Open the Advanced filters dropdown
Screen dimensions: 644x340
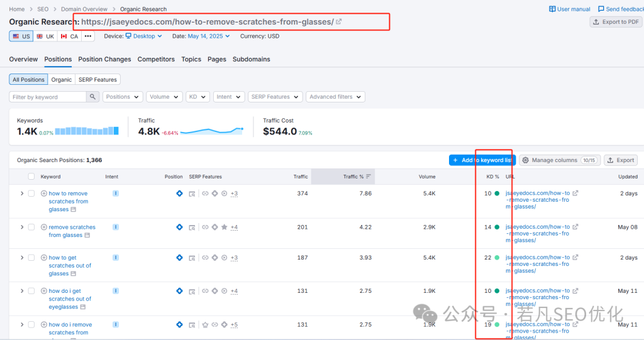click(335, 97)
